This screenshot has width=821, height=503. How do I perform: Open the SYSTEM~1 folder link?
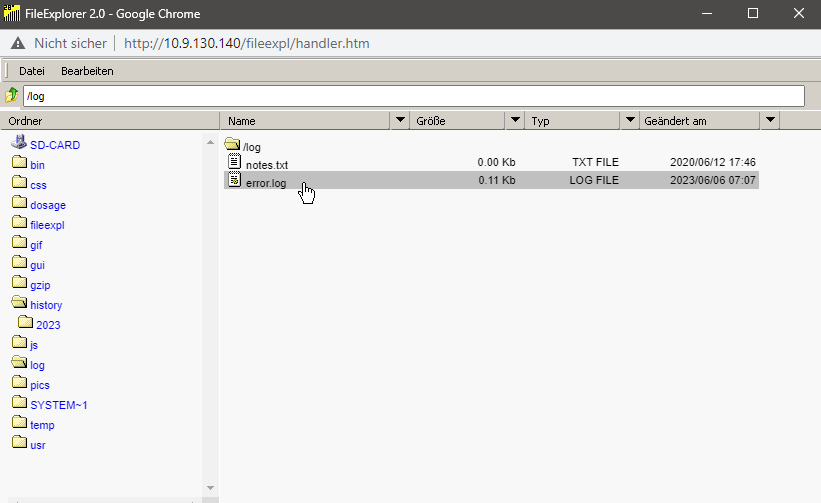(x=59, y=405)
